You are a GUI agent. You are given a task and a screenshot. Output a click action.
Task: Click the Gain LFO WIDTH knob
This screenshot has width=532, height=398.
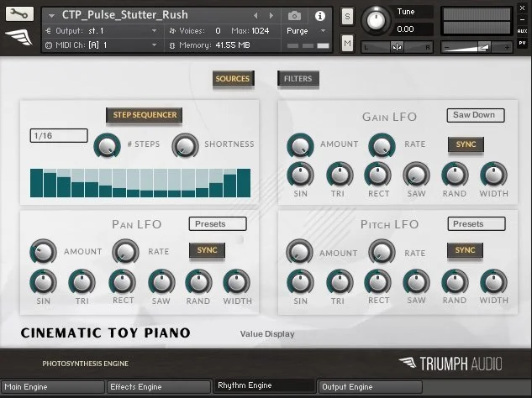pyautogui.click(x=493, y=175)
